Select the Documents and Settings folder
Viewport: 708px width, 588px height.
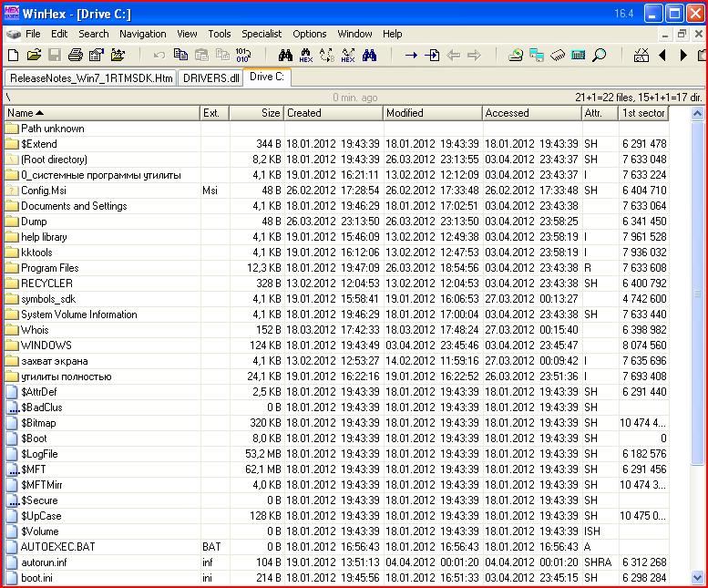pyautogui.click(x=336, y=206)
